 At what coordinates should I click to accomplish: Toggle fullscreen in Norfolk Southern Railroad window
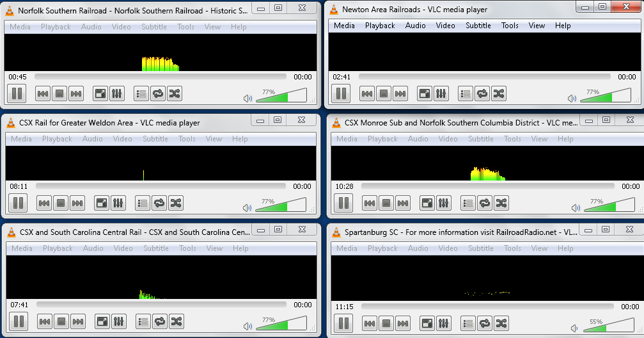[100, 93]
